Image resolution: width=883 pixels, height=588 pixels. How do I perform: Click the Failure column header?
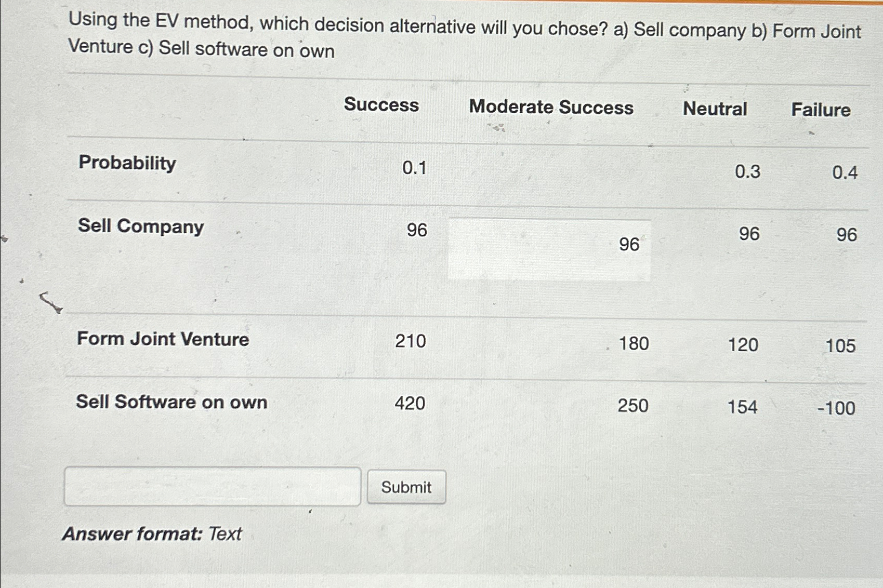pos(821,110)
